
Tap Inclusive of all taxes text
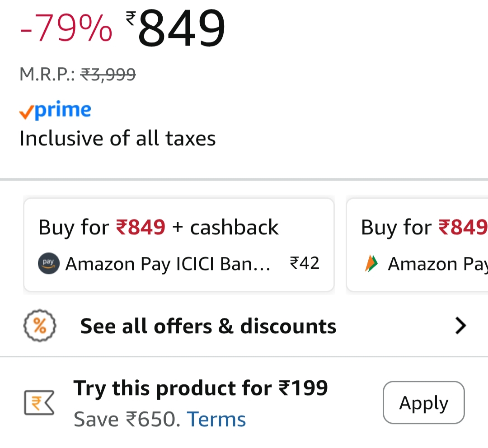117,138
